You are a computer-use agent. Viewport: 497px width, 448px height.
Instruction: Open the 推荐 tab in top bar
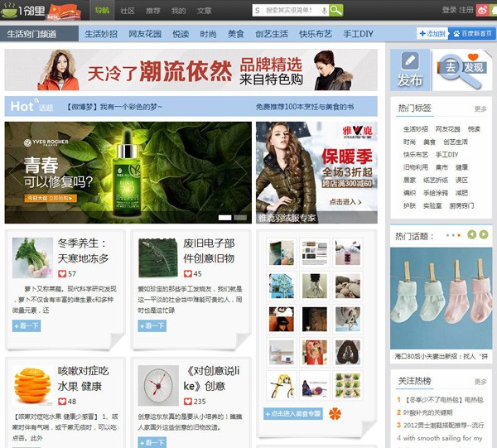153,11
